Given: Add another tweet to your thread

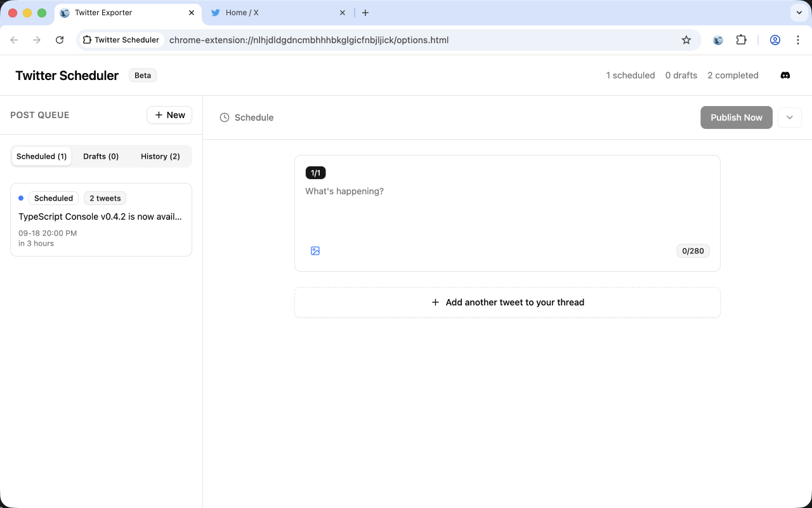Looking at the screenshot, I should (507, 302).
